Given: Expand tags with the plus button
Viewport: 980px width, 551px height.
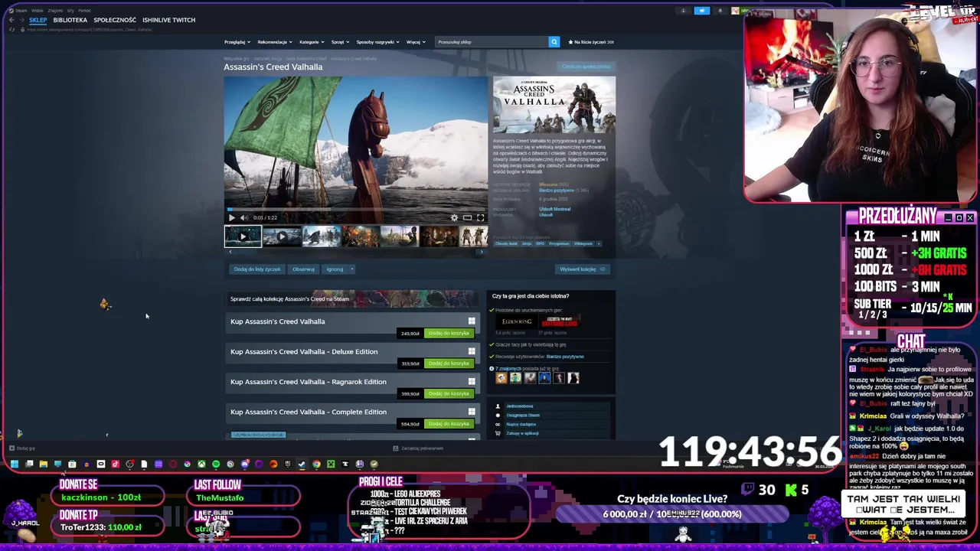Looking at the screenshot, I should (599, 243).
